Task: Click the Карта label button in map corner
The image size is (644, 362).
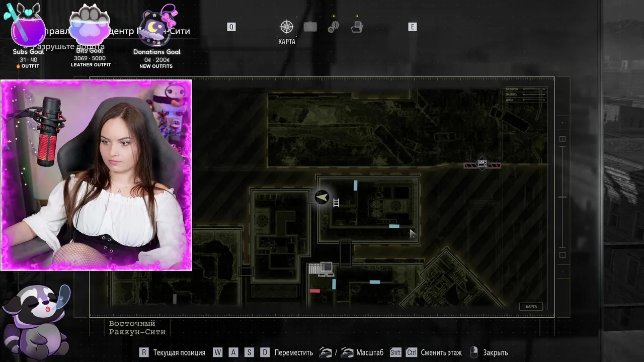Action: [531, 307]
